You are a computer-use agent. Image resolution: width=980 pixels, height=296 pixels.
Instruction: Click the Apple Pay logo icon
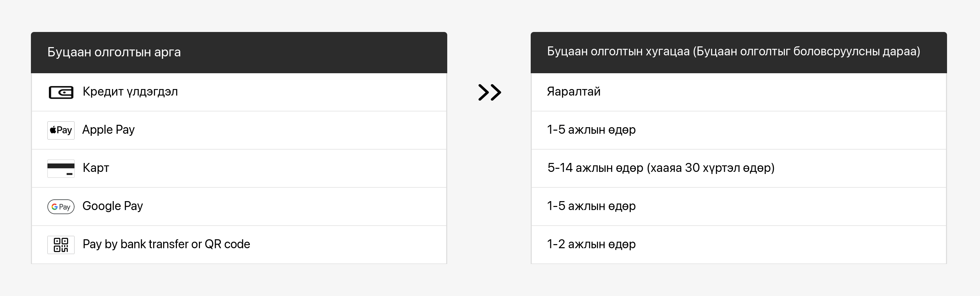(61, 130)
